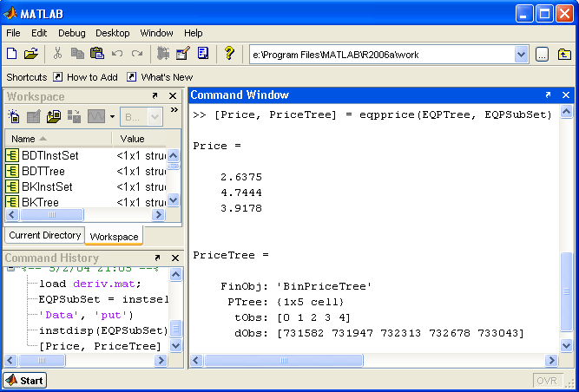This screenshot has height=392, width=579.
Task: Close the Command Window panel
Action: 566,95
